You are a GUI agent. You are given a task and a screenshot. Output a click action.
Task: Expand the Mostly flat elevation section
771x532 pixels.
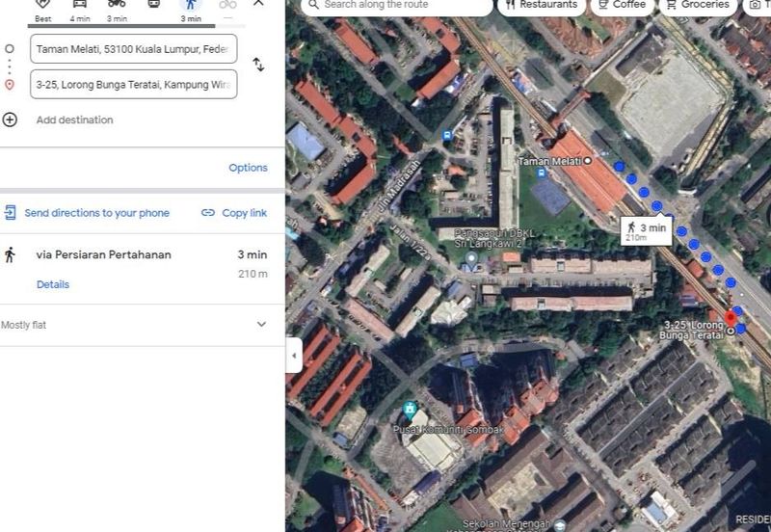(261, 325)
